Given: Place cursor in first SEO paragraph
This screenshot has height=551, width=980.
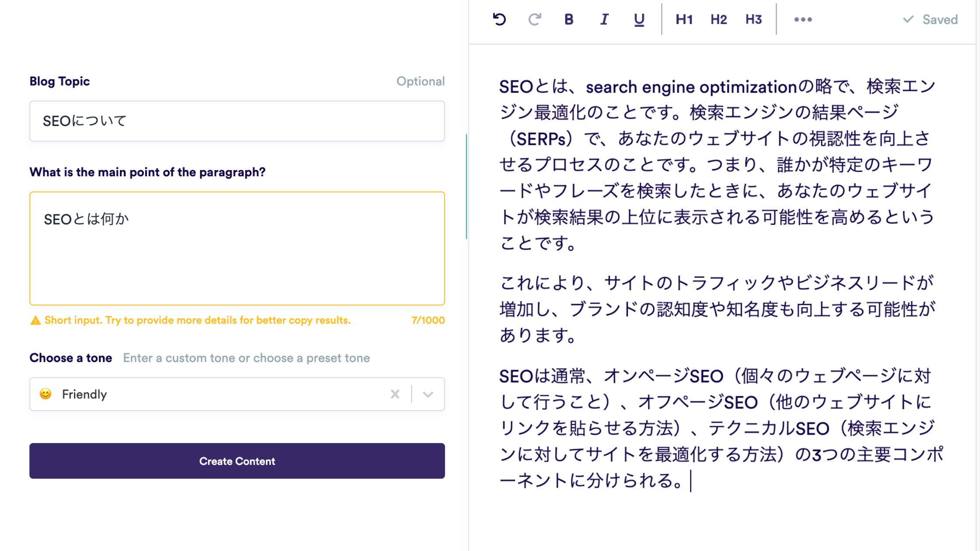Looking at the screenshot, I should (717, 165).
